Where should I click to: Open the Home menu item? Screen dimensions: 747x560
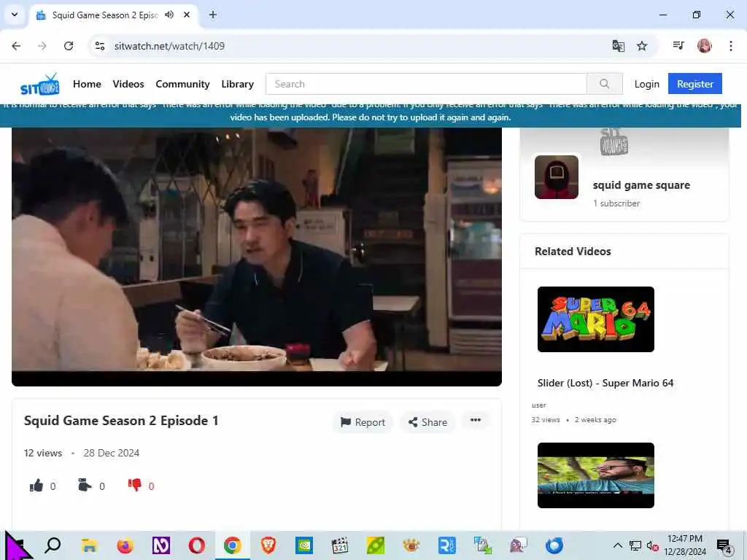pos(87,84)
